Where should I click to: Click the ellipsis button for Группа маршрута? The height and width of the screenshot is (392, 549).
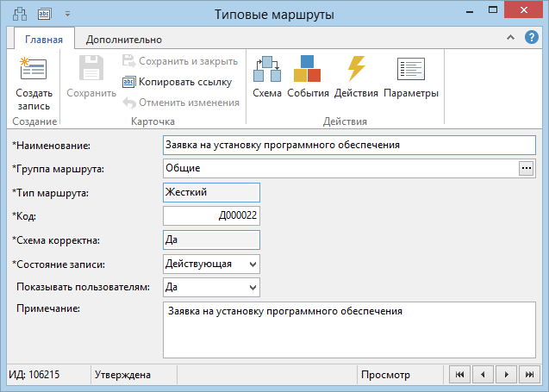tap(526, 168)
